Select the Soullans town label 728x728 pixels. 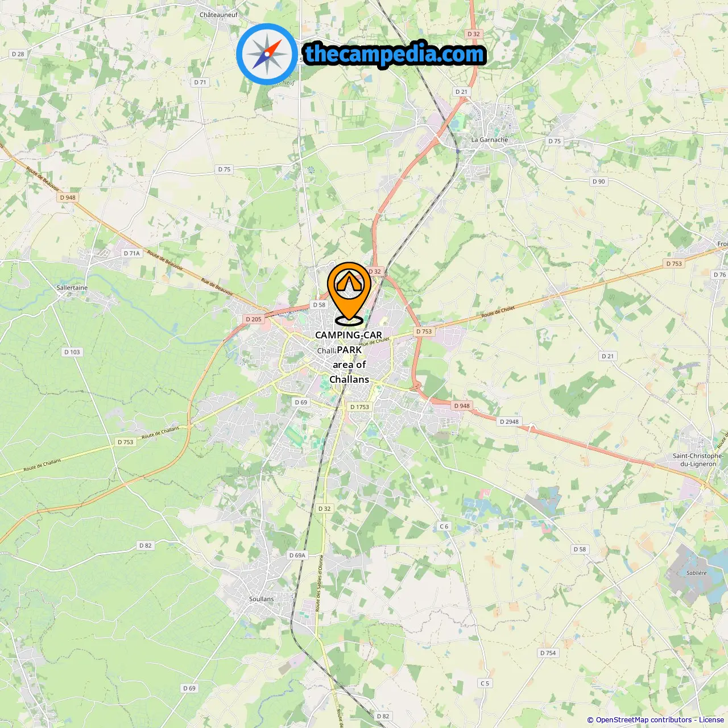tap(262, 599)
